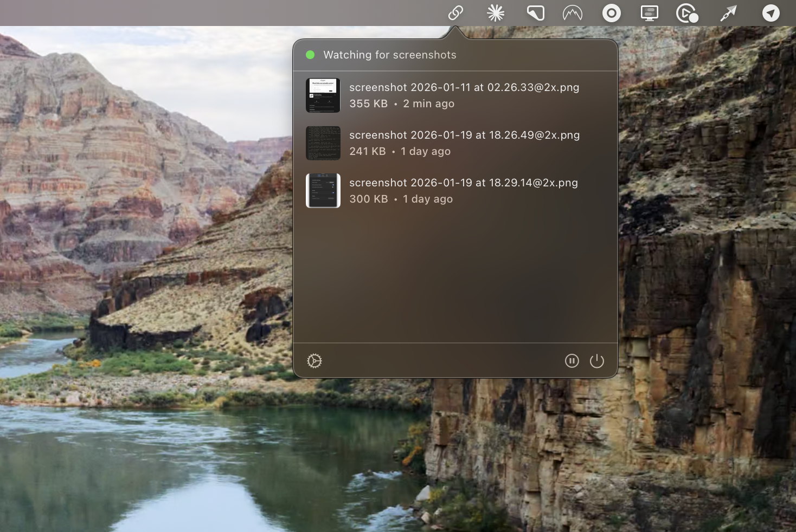Click the play-circle menu bar icon
796x532 pixels.
click(x=686, y=13)
